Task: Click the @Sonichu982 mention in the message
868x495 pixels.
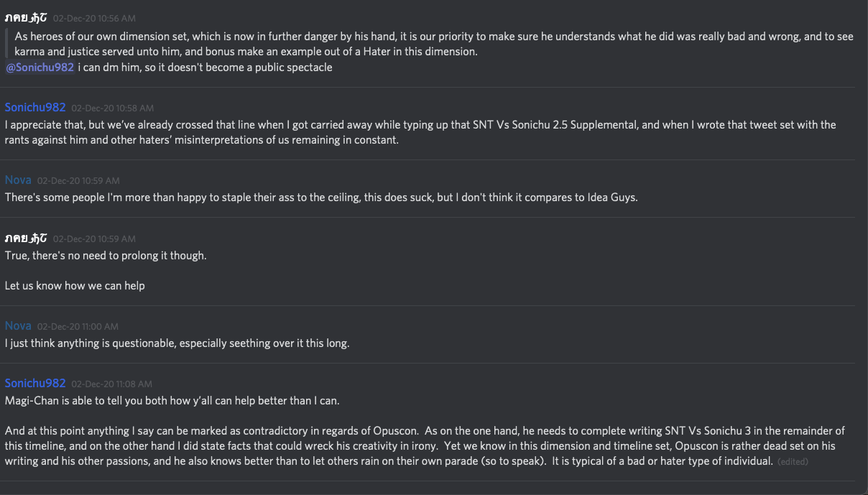Action: [x=40, y=68]
